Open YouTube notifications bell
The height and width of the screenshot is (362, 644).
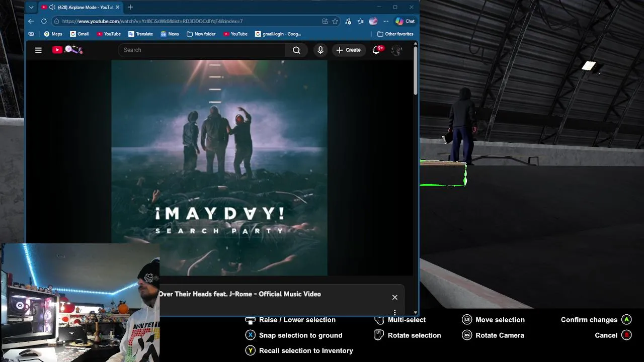376,50
